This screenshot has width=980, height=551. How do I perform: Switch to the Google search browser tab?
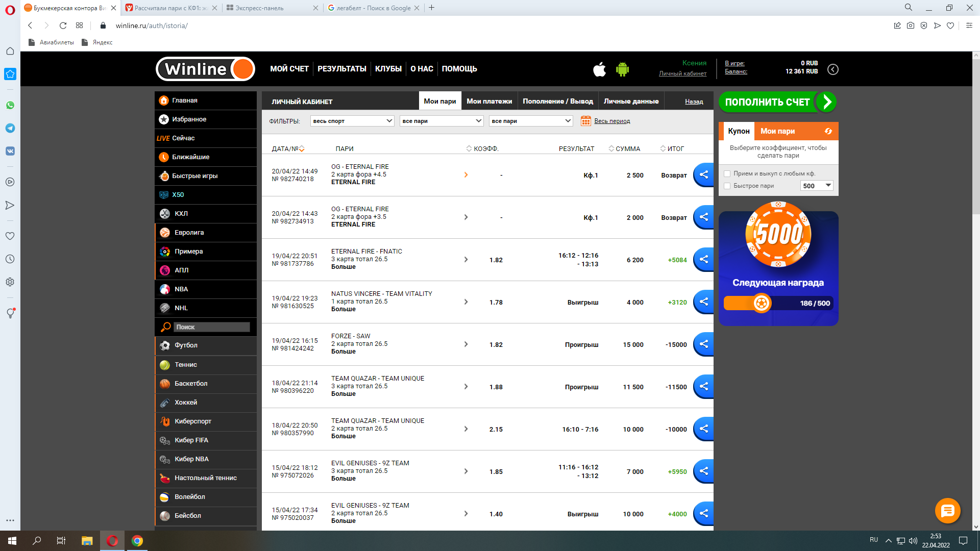pyautogui.click(x=373, y=8)
